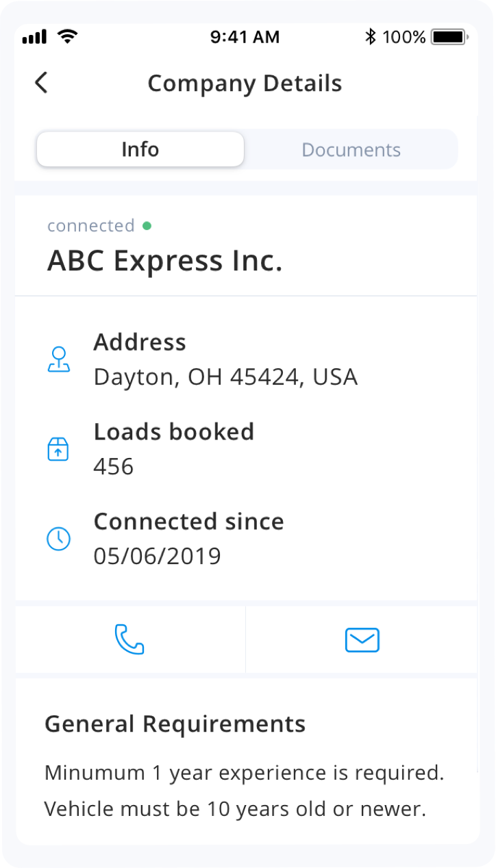The width and height of the screenshot is (496, 868).
Task: Tap the green connected status dot
Action: point(147,225)
